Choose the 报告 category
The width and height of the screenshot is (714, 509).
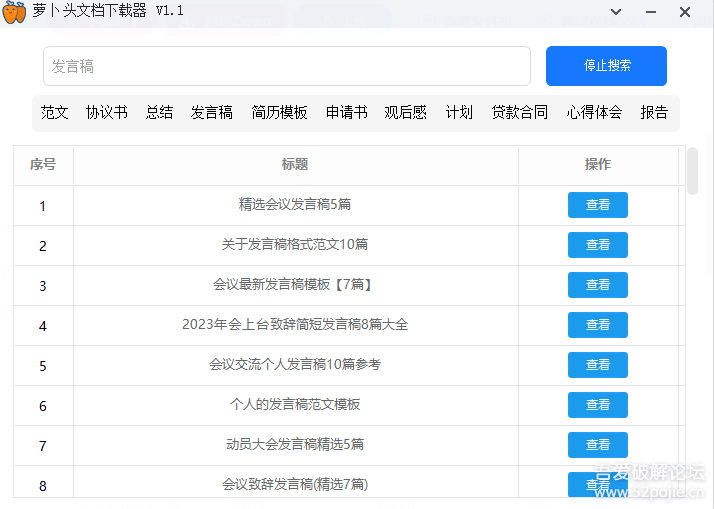pyautogui.click(x=654, y=113)
